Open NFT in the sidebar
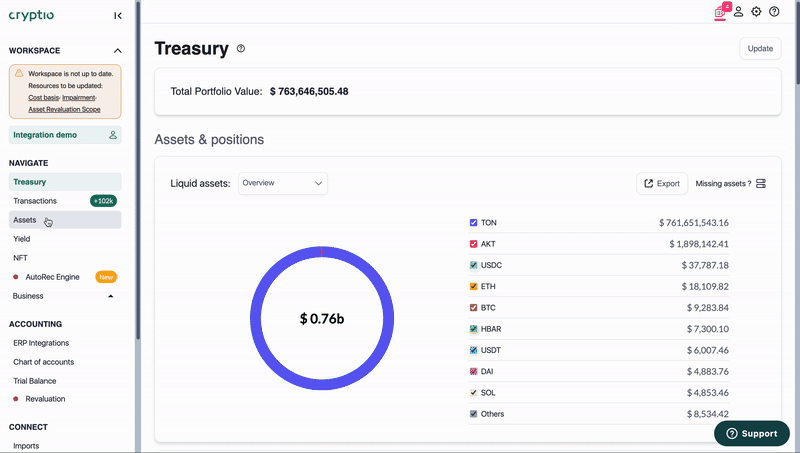 [x=65, y=258]
